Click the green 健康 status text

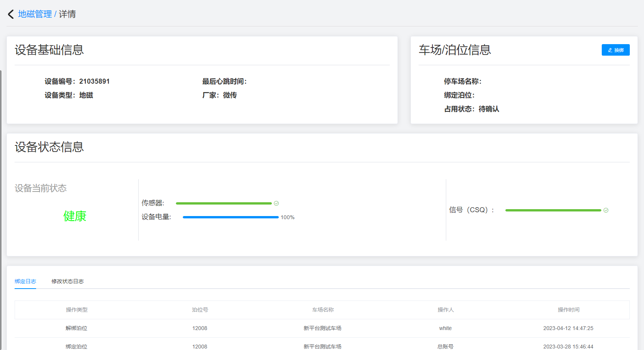coord(74,216)
